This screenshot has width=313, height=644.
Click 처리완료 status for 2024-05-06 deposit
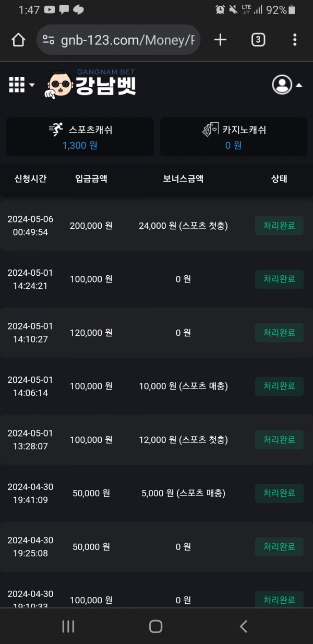coord(279,226)
